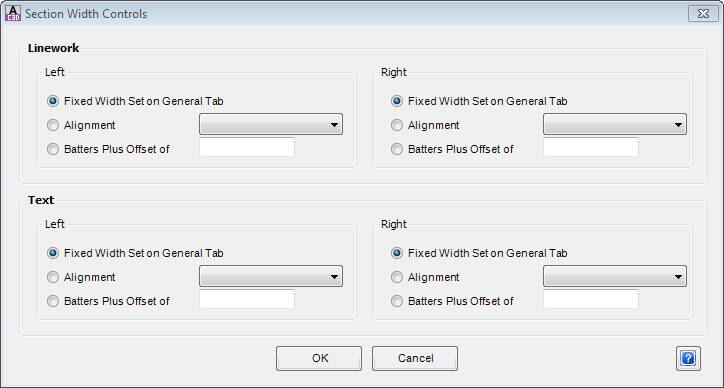Open the Text Left Alignment dropdown
This screenshot has height=388, width=724.
(271, 276)
